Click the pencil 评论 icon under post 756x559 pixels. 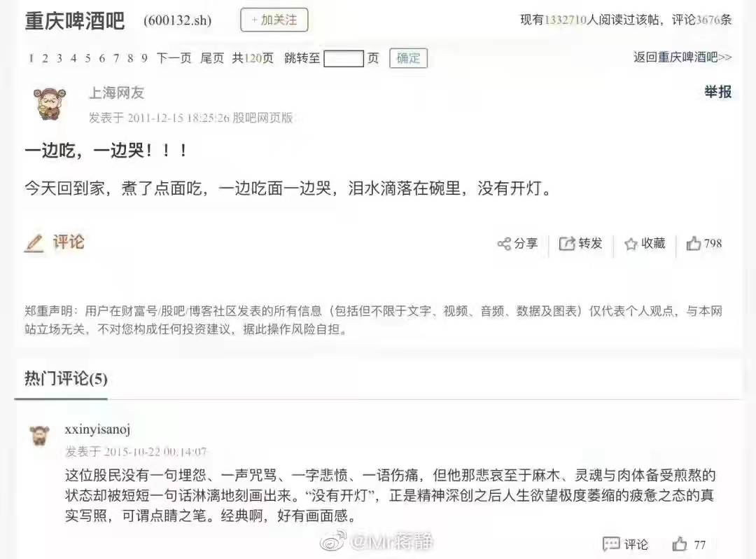[34, 242]
